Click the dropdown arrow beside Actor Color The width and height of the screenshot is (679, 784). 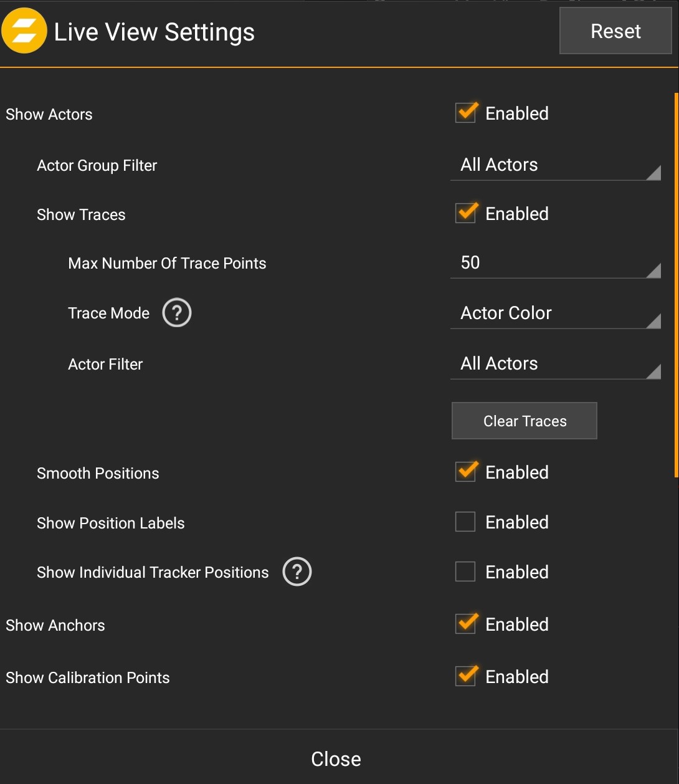(655, 322)
